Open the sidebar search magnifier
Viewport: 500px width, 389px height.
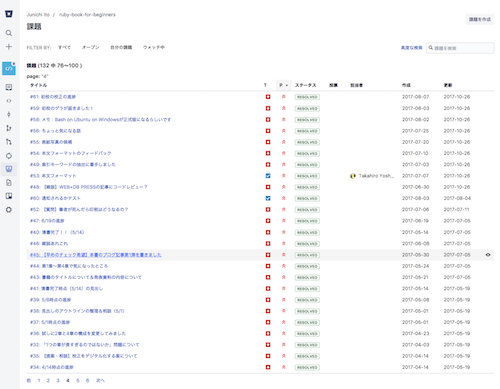[x=9, y=33]
